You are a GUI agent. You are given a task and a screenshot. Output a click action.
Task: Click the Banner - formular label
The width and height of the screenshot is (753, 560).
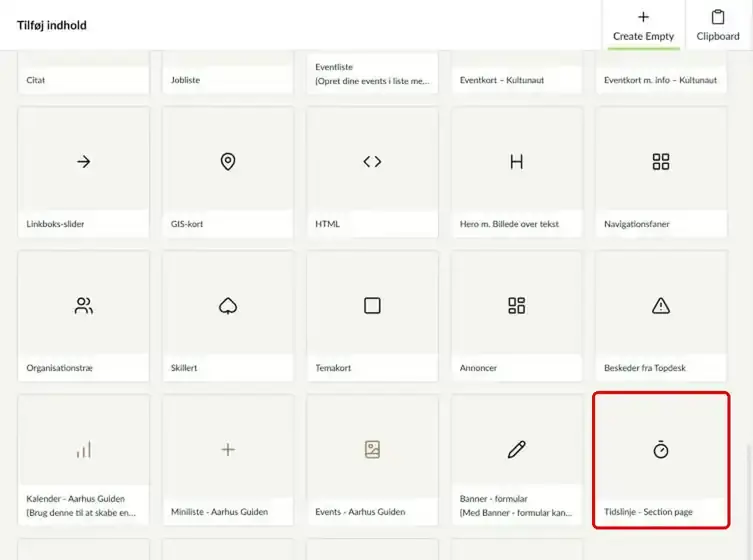pyautogui.click(x=493, y=499)
